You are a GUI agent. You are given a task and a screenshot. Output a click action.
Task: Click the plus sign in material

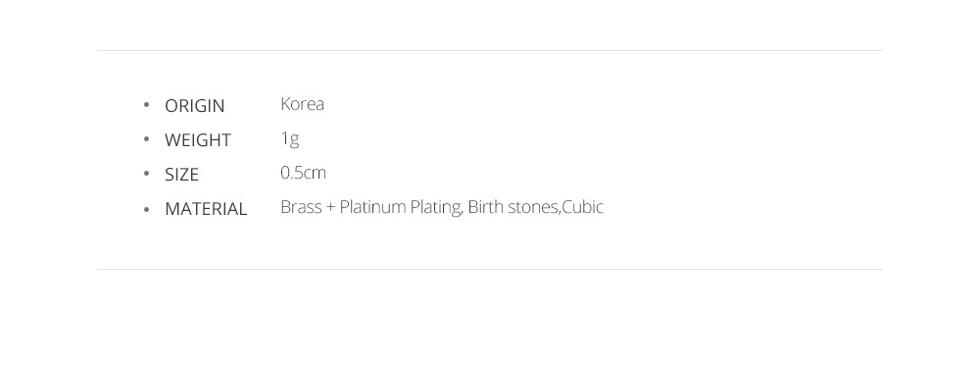[330, 208]
